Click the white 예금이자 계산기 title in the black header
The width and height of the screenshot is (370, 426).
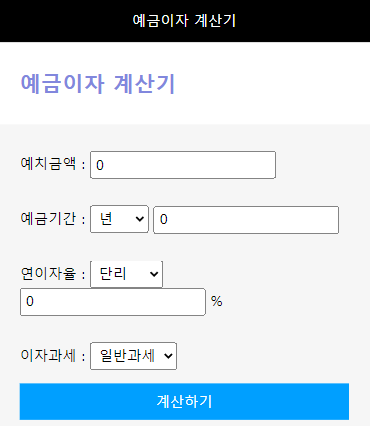tap(184, 21)
